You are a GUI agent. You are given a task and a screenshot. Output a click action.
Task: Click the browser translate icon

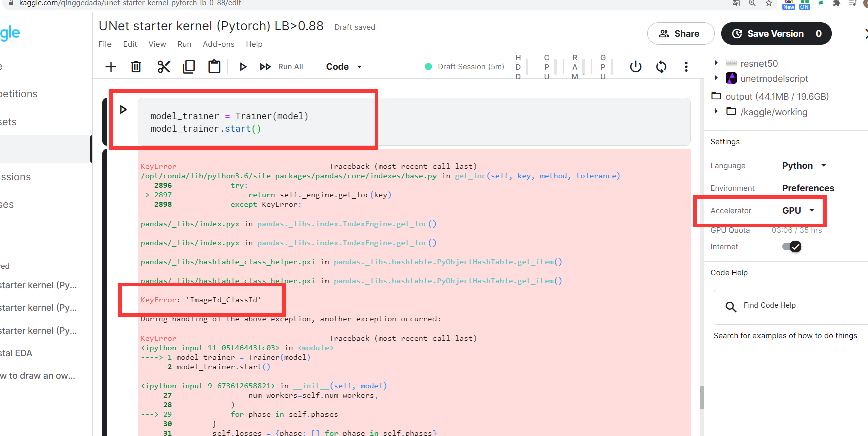(736, 3)
